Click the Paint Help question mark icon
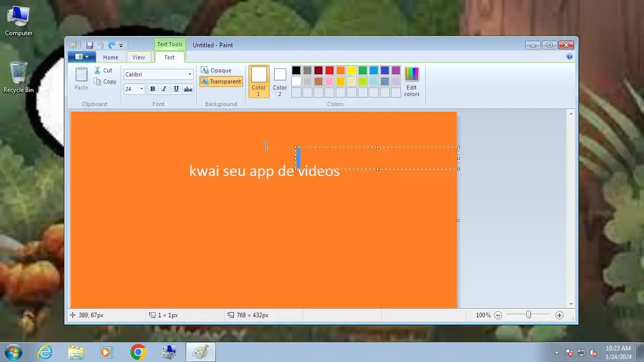The height and width of the screenshot is (362, 644). point(570,57)
